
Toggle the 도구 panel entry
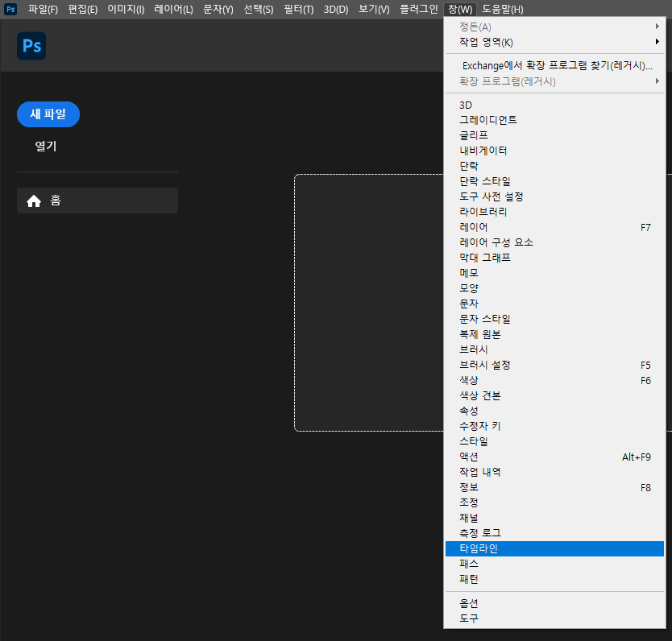tap(554, 618)
